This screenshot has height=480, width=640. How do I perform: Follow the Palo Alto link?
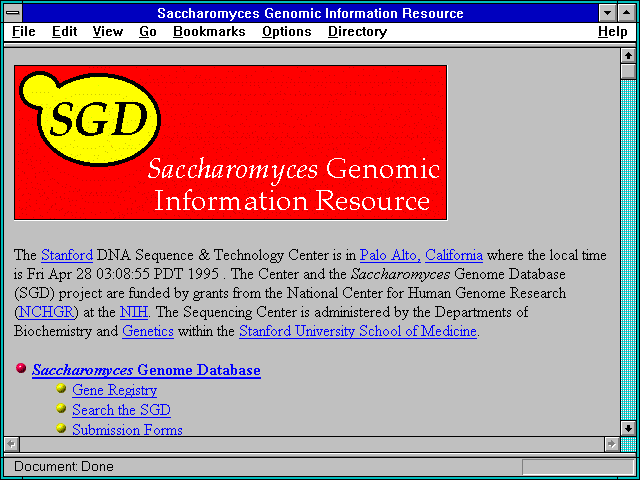(x=390, y=255)
